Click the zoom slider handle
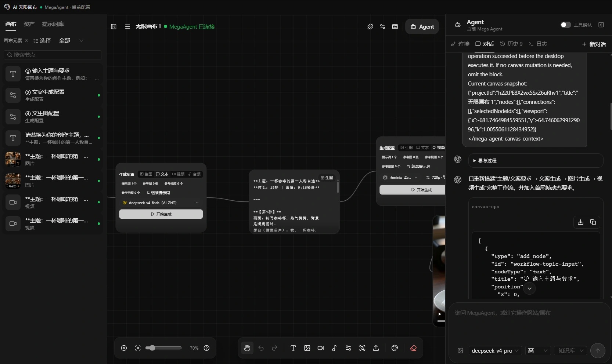The height and width of the screenshot is (364, 612). point(152,348)
